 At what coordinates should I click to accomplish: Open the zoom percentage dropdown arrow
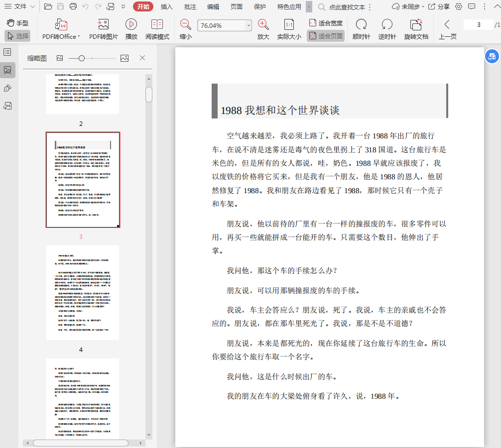click(x=249, y=25)
